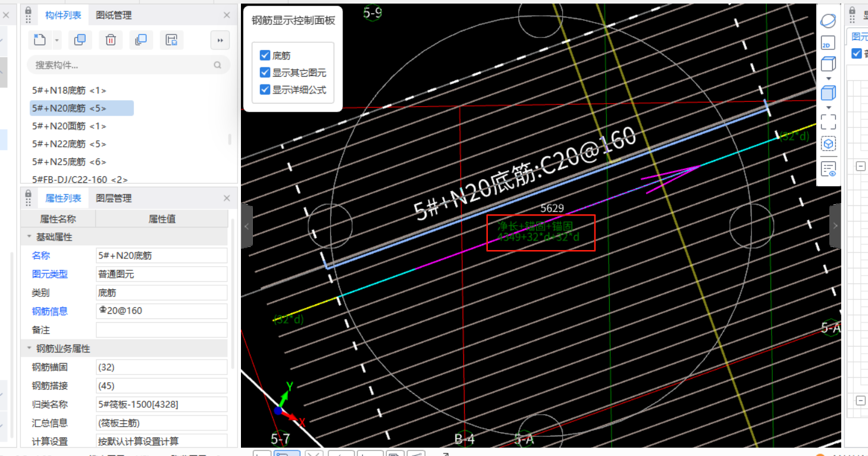Select 5#+N18底筋 <1> in list
This screenshot has width=868, height=456.
coord(69,90)
